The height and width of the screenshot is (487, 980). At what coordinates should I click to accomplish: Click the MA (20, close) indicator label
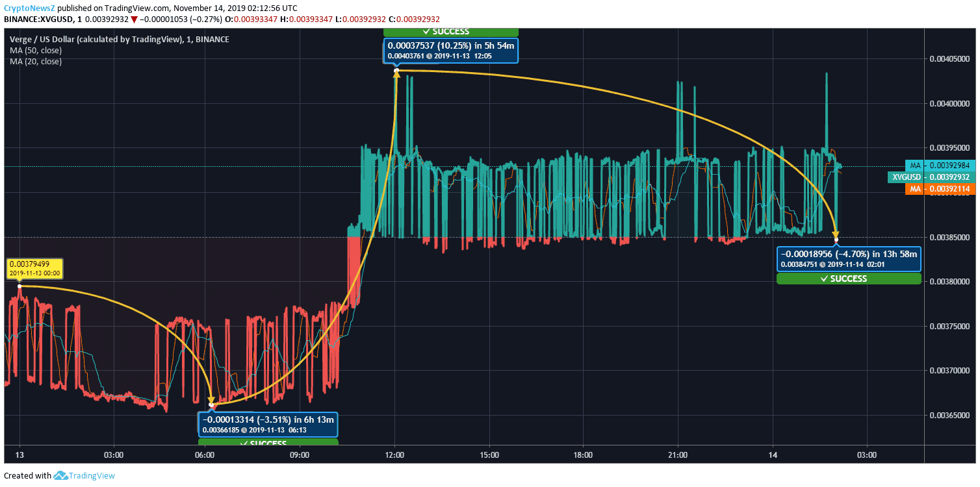36,61
